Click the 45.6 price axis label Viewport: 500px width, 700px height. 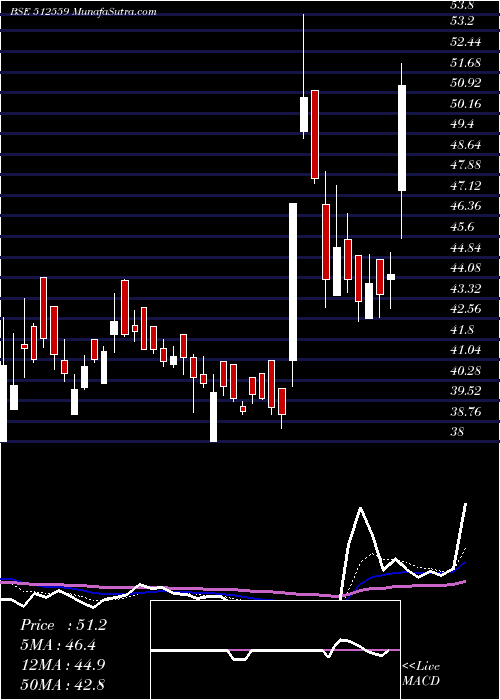click(x=464, y=227)
